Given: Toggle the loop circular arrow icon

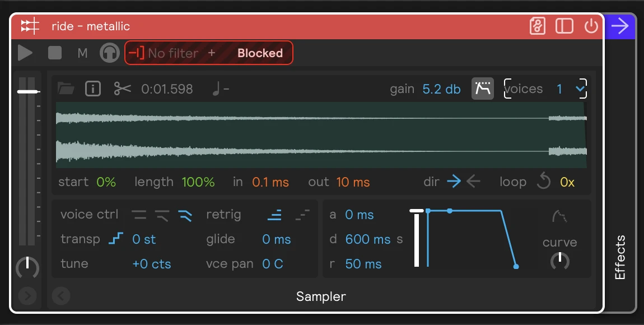Looking at the screenshot, I should pos(543,181).
